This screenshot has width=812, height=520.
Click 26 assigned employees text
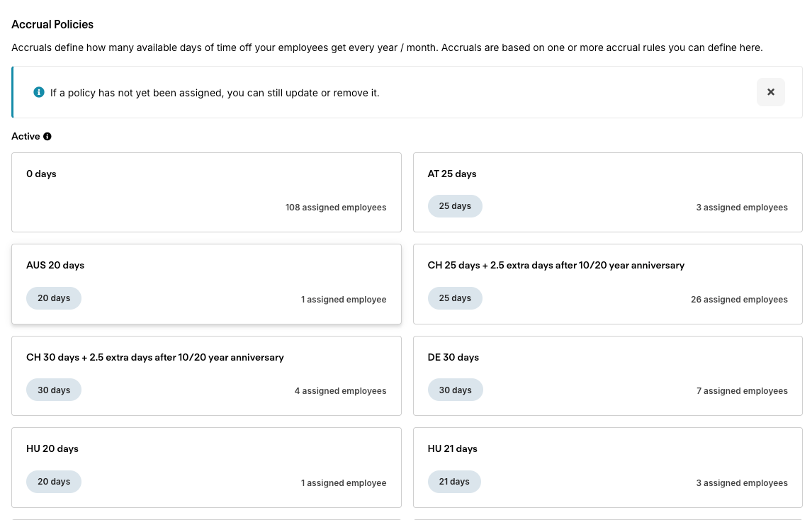pos(739,300)
